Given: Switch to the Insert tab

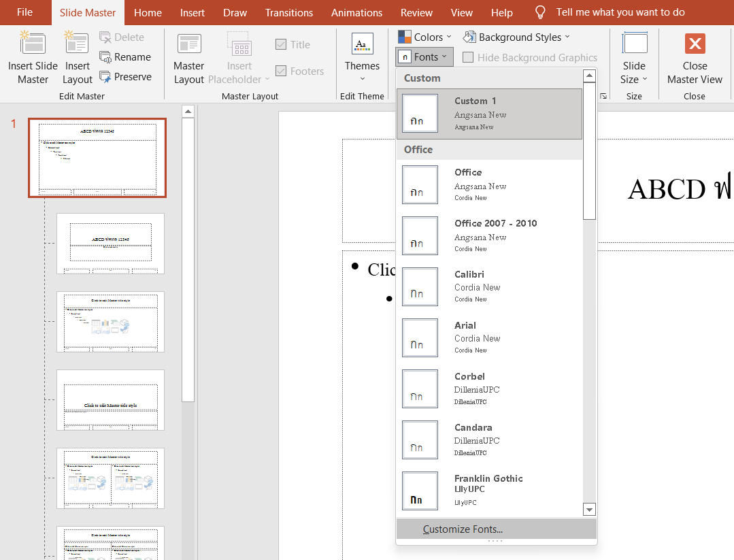Looking at the screenshot, I should (193, 13).
